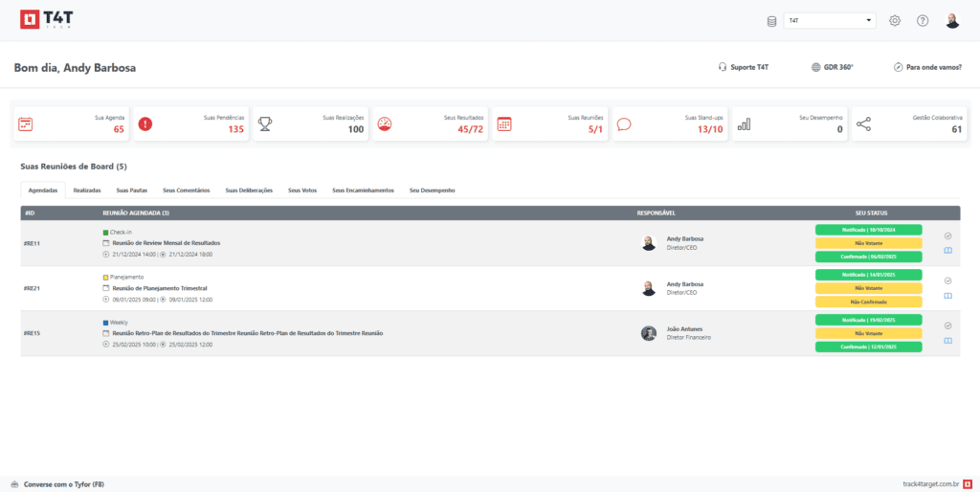Click the Seus Resultados gauge icon
Screen dimensions: 980x492
point(385,123)
